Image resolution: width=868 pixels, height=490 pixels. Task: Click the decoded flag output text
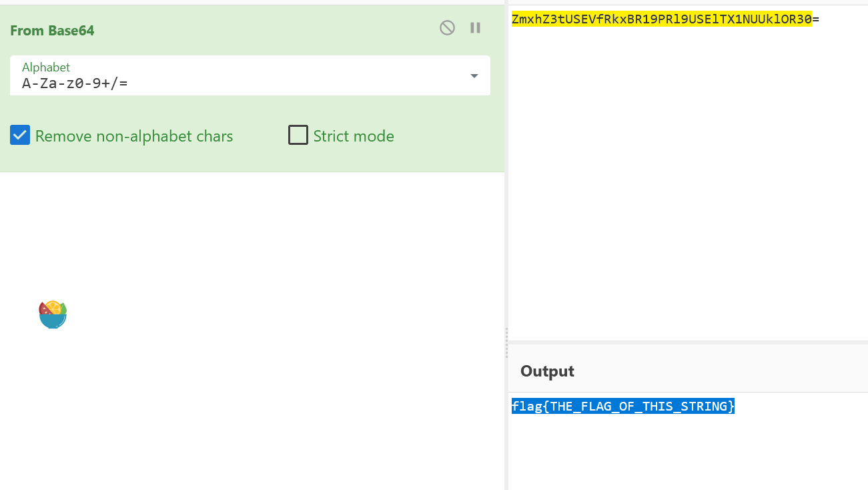[622, 406]
